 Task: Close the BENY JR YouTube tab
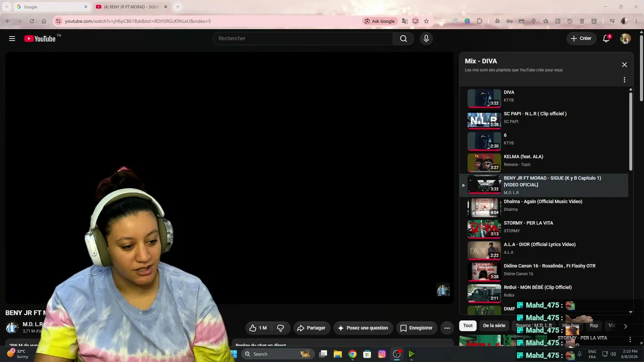click(166, 7)
